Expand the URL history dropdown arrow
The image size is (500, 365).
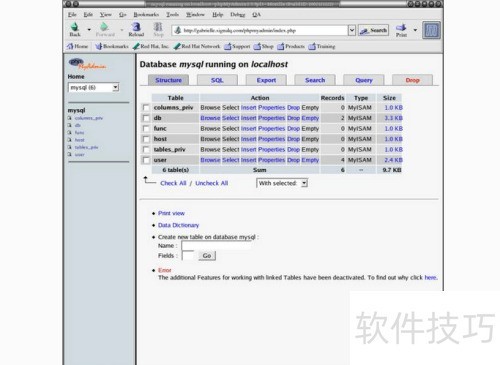(x=352, y=30)
